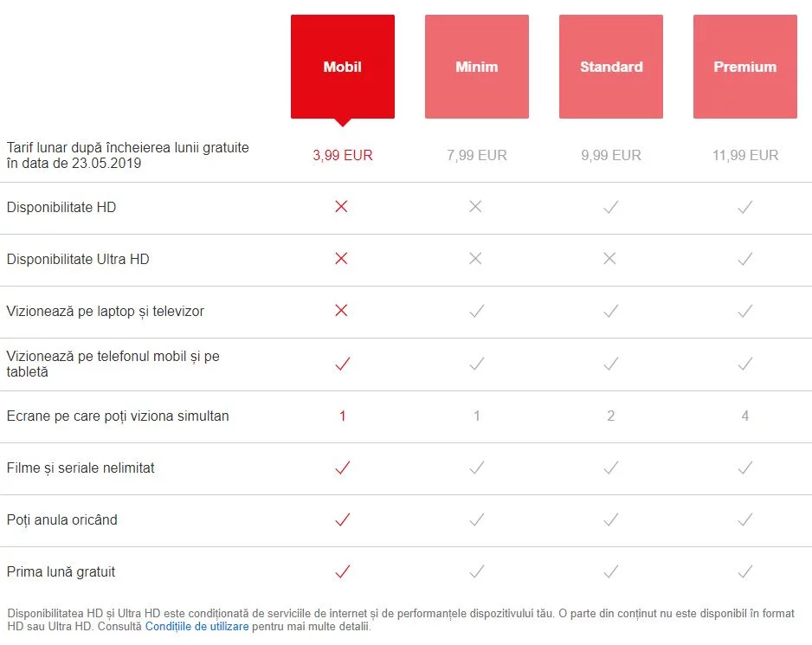812x645 pixels.
Task: Click the 3,99 EUR Mobil price
Action: (342, 155)
